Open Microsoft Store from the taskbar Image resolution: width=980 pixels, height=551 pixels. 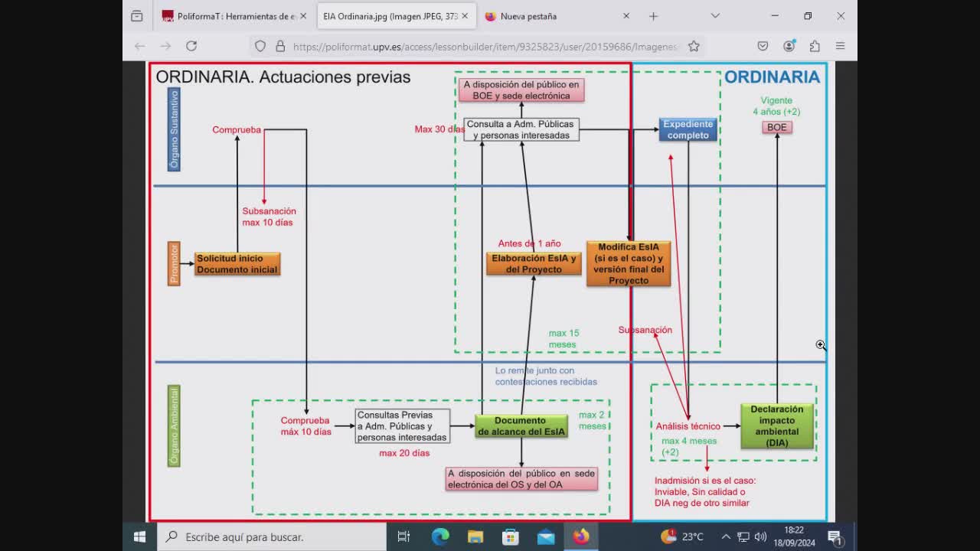511,536
